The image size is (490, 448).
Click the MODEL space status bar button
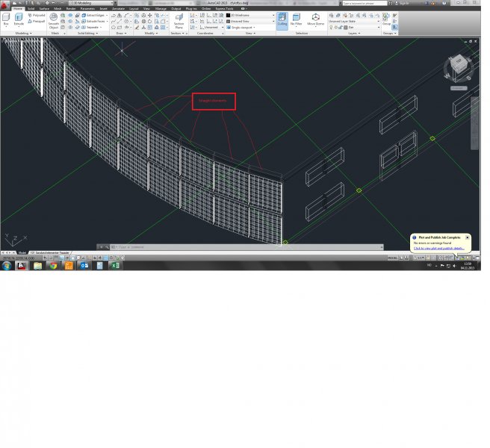(x=392, y=258)
